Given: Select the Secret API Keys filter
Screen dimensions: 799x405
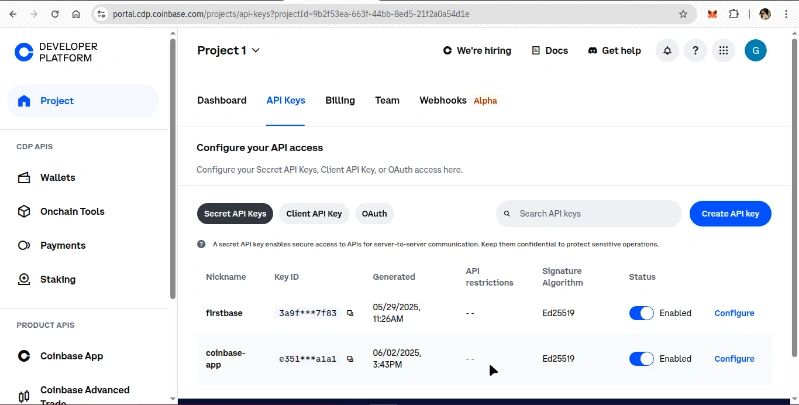Looking at the screenshot, I should coord(235,213).
